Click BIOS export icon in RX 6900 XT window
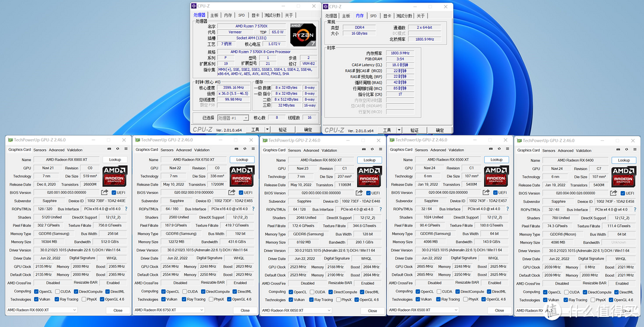Screen dimensions: 644x327 pyautogui.click(x=105, y=192)
